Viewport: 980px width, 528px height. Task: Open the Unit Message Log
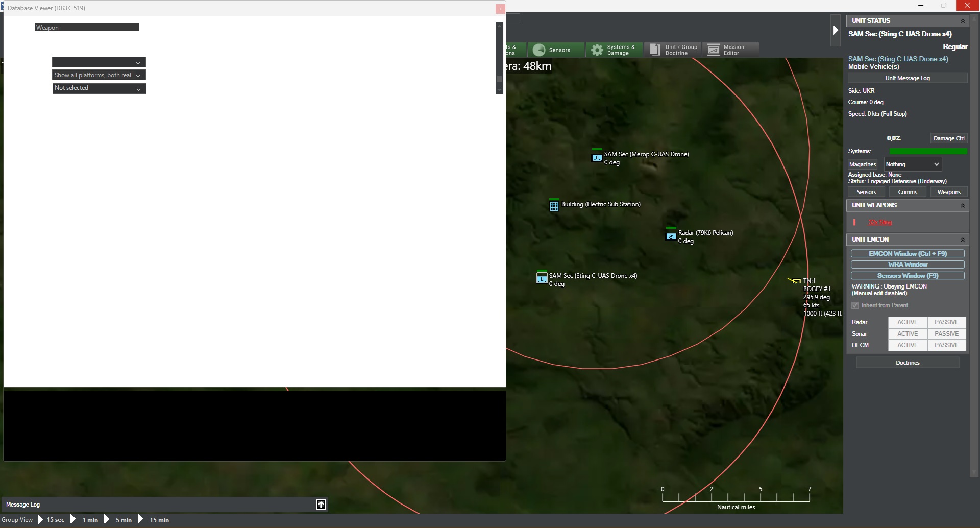(908, 78)
